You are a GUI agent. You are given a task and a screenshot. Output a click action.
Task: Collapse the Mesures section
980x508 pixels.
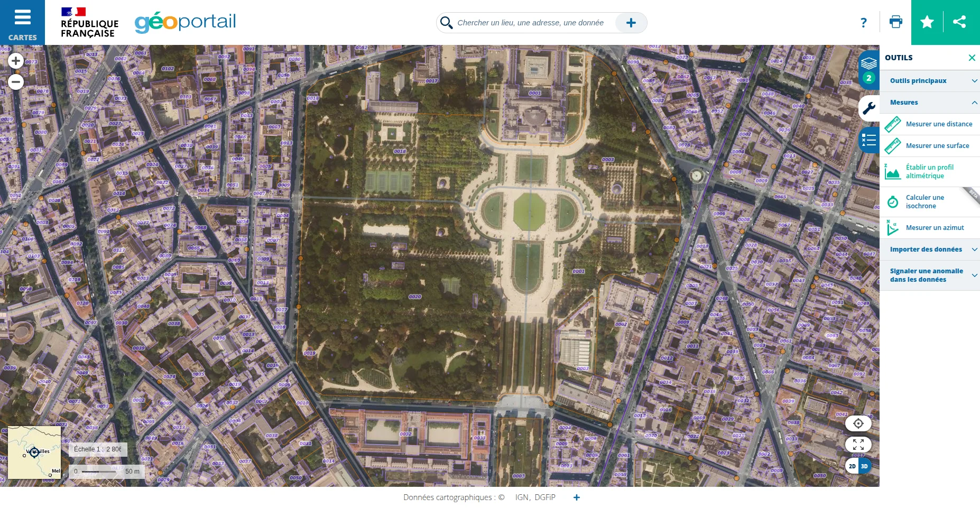pos(929,103)
